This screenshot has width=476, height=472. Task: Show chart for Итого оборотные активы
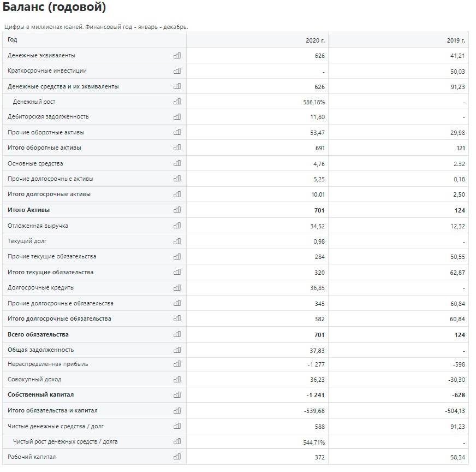[177, 147]
